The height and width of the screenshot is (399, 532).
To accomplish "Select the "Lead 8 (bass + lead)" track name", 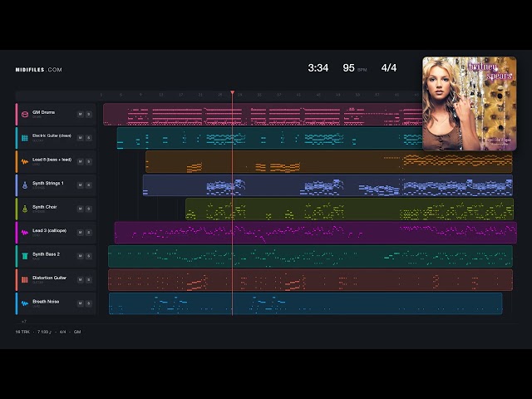I will (52, 160).
